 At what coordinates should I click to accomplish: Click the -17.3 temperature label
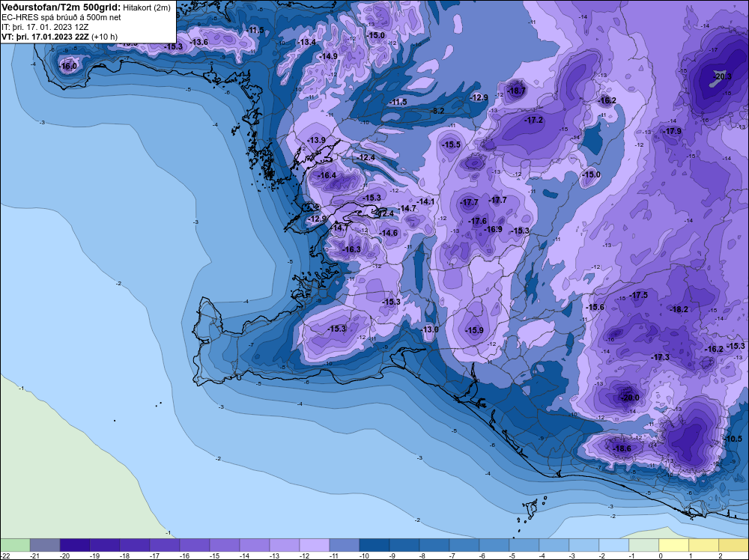tap(660, 357)
